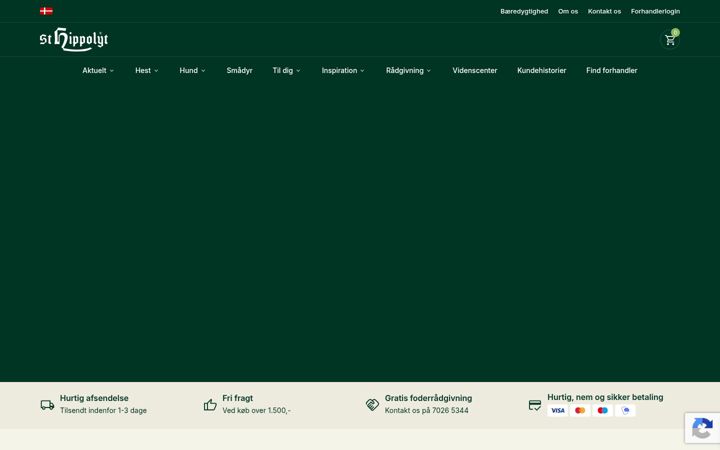This screenshot has height=450, width=720.
Task: Click the Til dig menu label
Action: [283, 70]
